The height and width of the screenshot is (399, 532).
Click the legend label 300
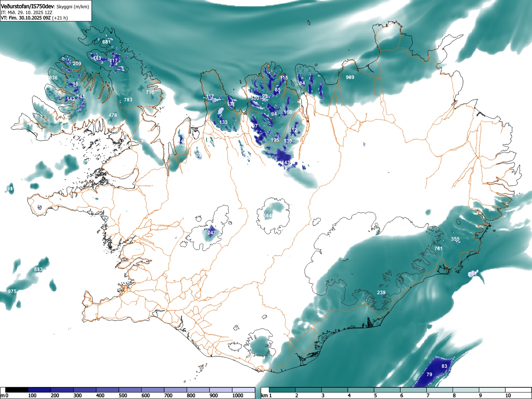coord(77,396)
